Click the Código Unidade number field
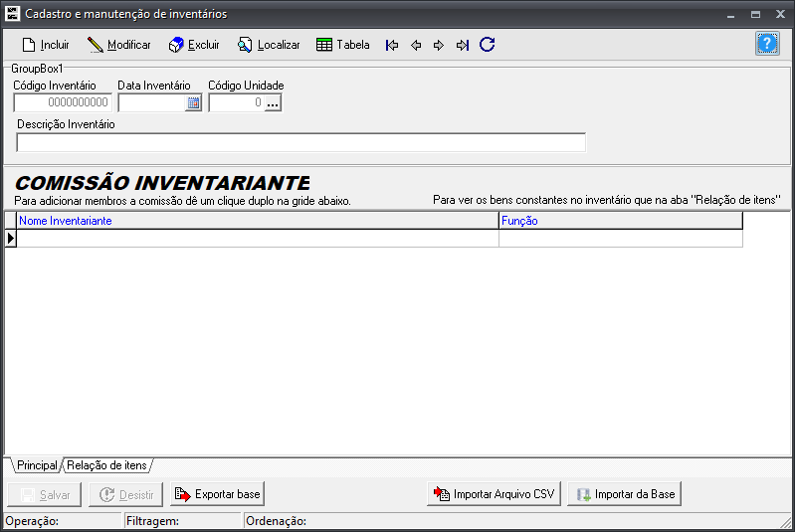 [x=236, y=102]
